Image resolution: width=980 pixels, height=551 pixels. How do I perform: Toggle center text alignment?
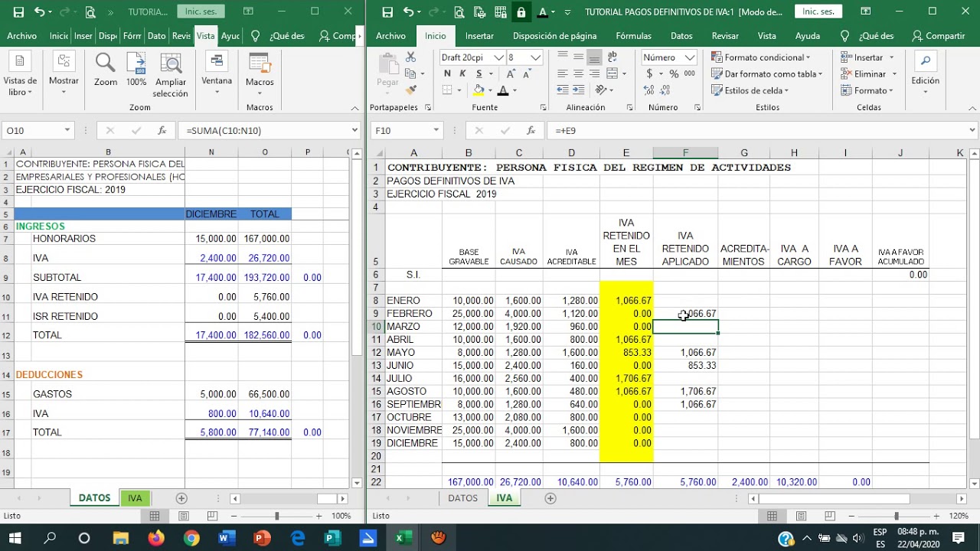(579, 73)
